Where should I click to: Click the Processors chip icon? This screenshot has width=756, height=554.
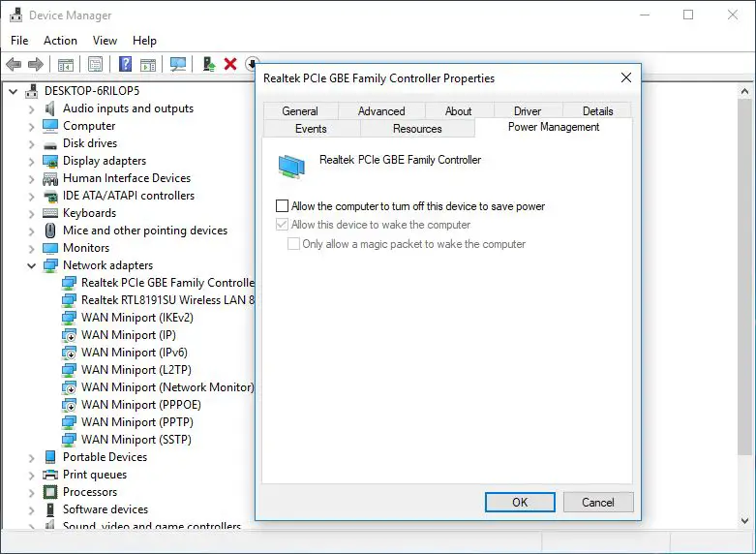(x=50, y=492)
